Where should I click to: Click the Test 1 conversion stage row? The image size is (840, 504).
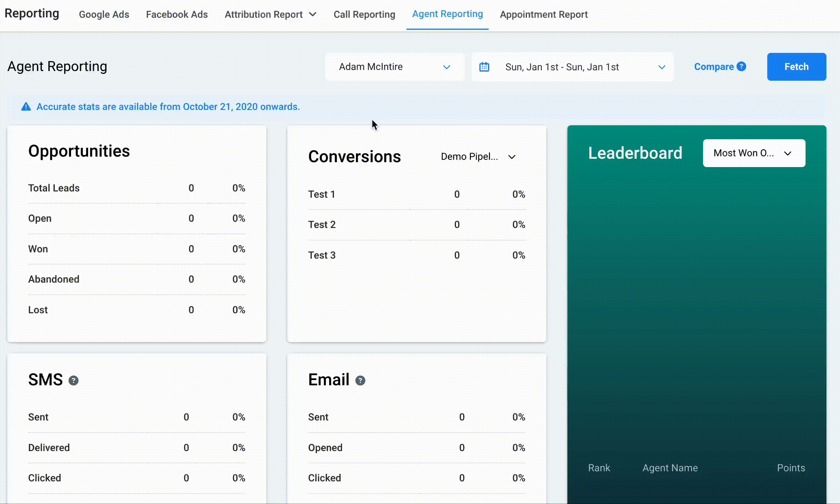pyautogui.click(x=321, y=194)
